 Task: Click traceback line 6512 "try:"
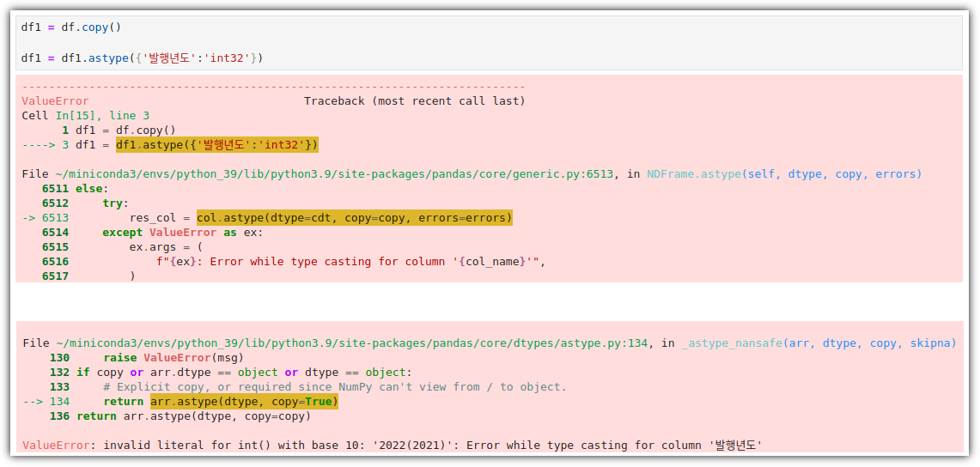(85, 203)
